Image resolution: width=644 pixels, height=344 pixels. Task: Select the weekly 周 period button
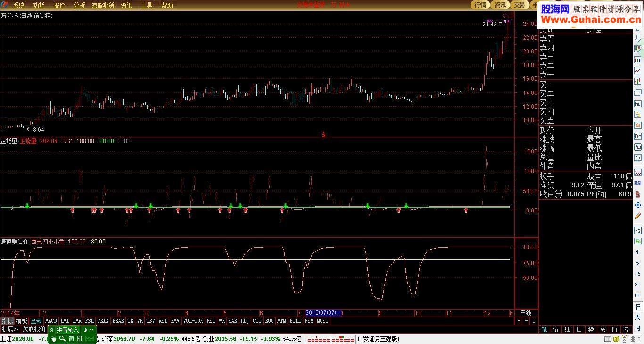[x=637, y=317]
